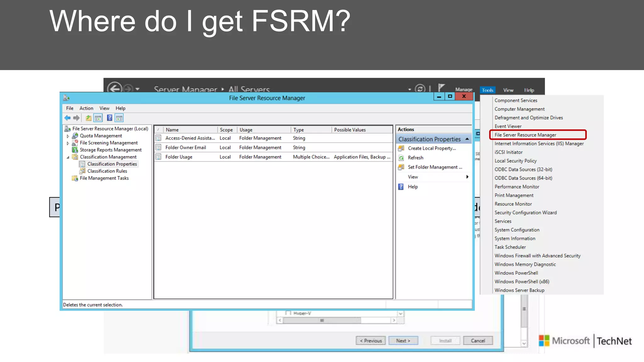Viewport: 644px width, 362px height.
Task: Click the Classification Rules node icon
Action: (x=82, y=171)
